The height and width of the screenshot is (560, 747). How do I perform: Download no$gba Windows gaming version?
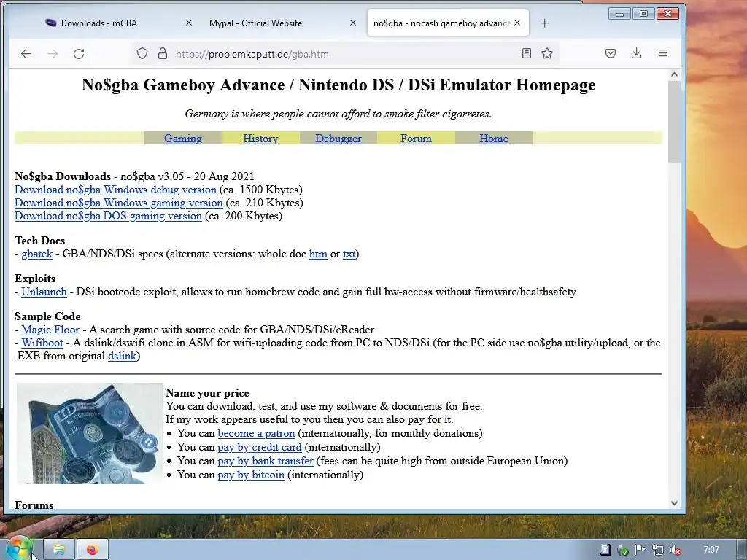119,203
